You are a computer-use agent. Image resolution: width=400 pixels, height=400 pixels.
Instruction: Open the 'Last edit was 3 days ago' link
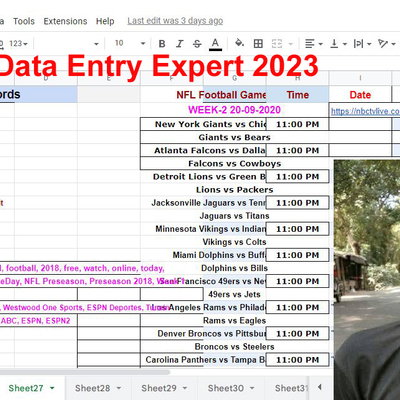pyautogui.click(x=175, y=21)
